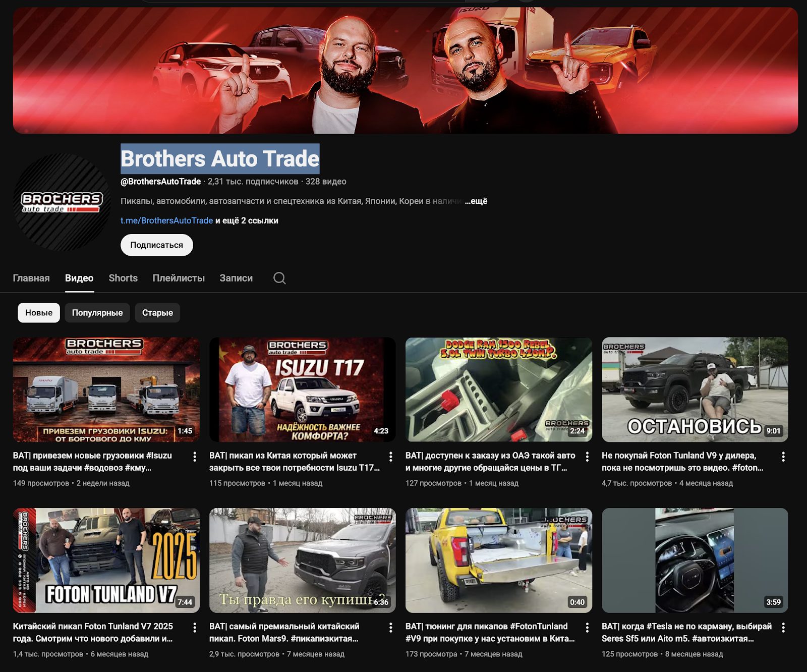This screenshot has width=807, height=672.
Task: Open options menu for ОАЭ order video
Action: coord(587,457)
